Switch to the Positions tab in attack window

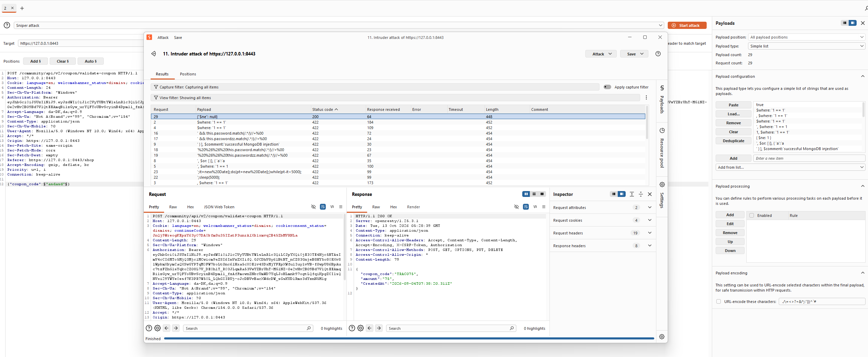click(188, 74)
